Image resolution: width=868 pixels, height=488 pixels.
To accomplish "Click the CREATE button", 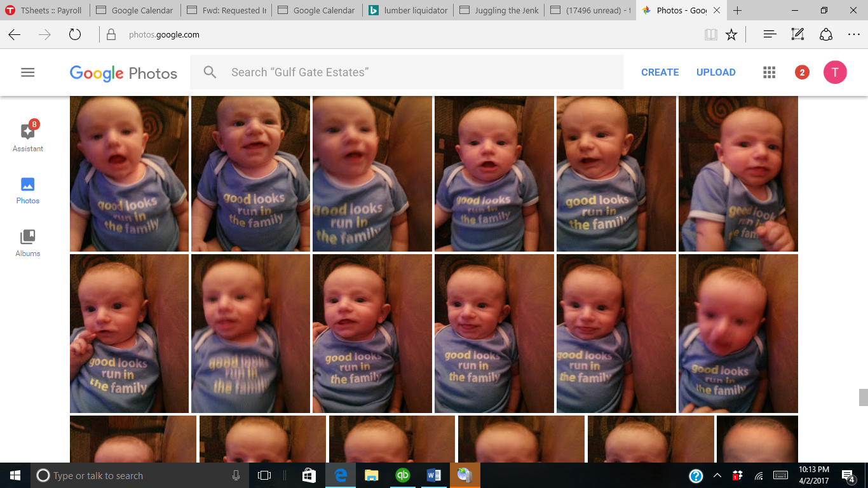I will (x=660, y=72).
